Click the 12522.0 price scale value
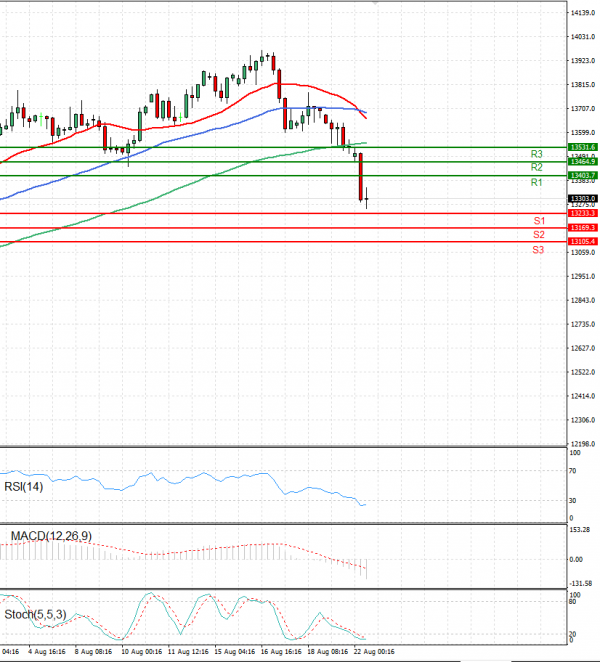The height and width of the screenshot is (662, 600). pyautogui.click(x=583, y=372)
